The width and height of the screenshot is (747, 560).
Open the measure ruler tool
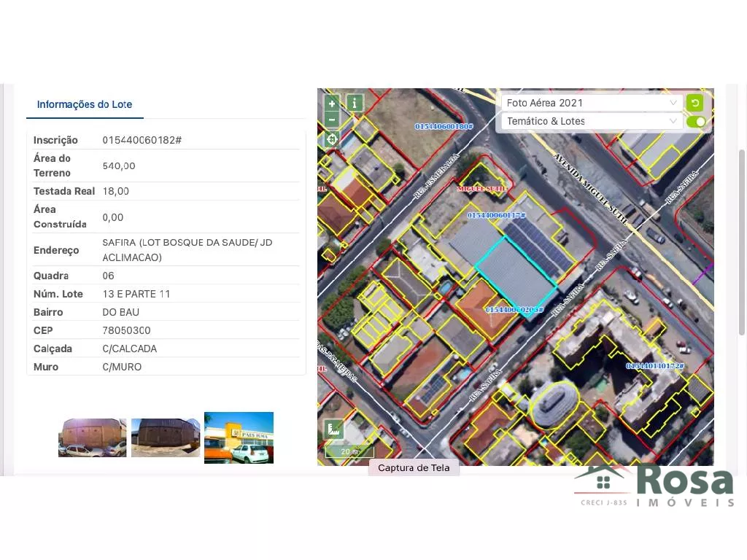click(333, 429)
